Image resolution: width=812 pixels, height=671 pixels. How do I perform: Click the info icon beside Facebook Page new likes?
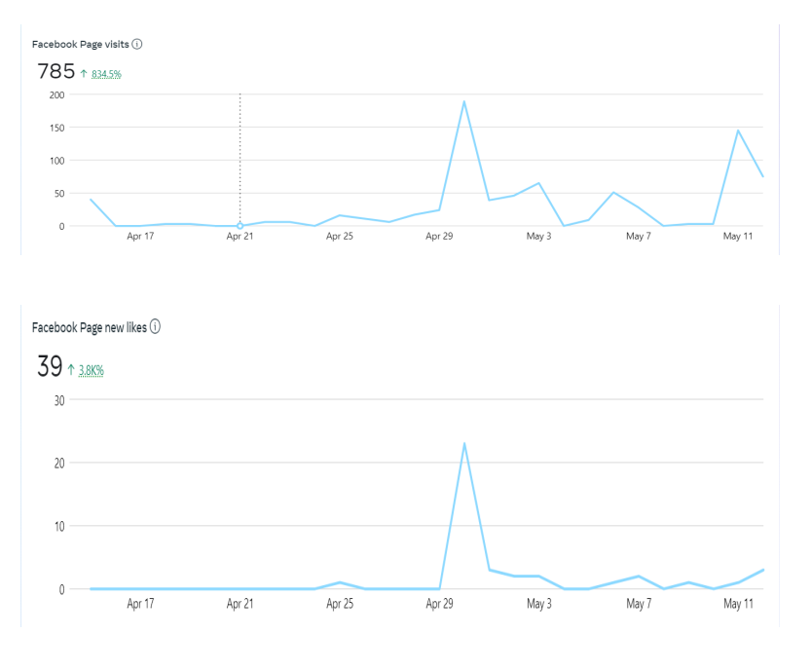pyautogui.click(x=155, y=327)
